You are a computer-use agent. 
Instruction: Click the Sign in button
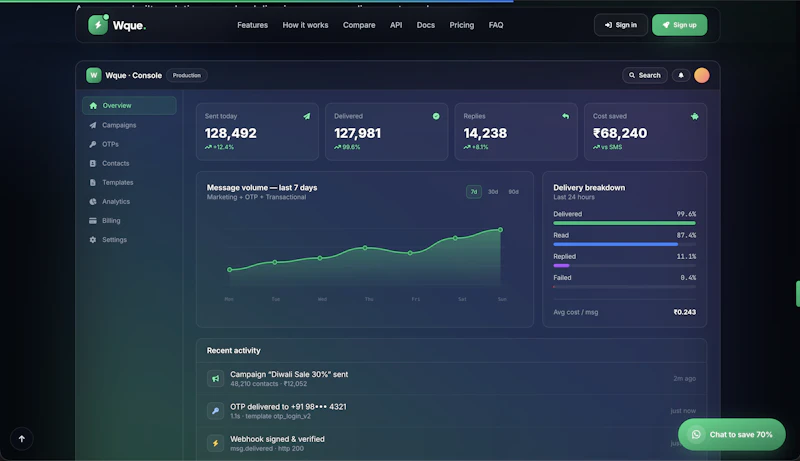(x=621, y=25)
